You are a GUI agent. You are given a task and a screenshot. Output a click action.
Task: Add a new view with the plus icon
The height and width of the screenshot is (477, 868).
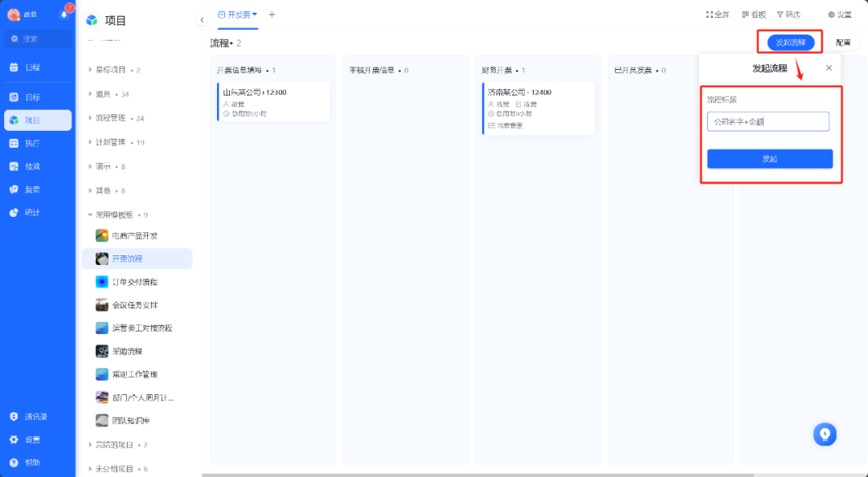(272, 14)
